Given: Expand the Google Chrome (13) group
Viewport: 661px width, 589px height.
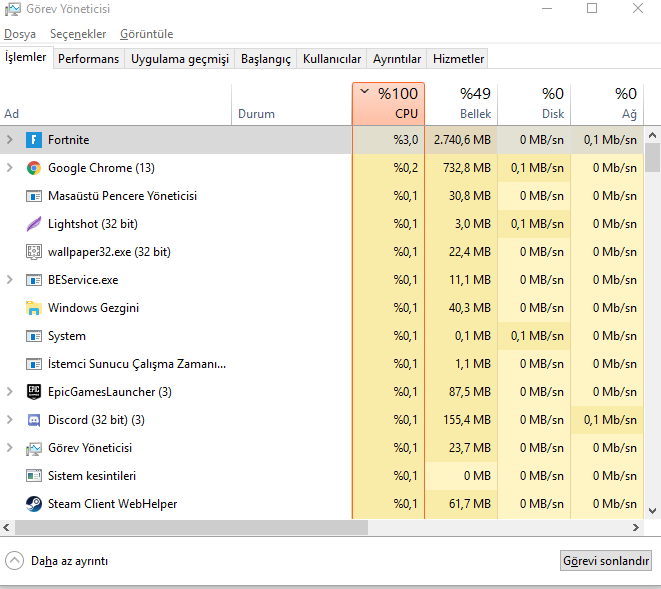Looking at the screenshot, I should (10, 168).
